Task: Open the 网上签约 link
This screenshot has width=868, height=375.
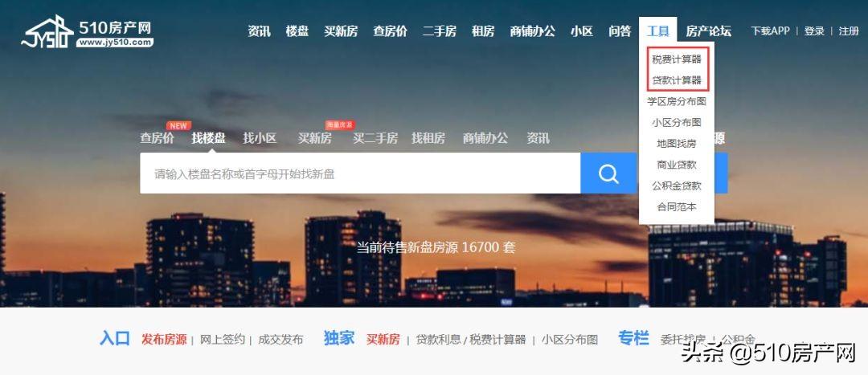Action: pos(222,339)
